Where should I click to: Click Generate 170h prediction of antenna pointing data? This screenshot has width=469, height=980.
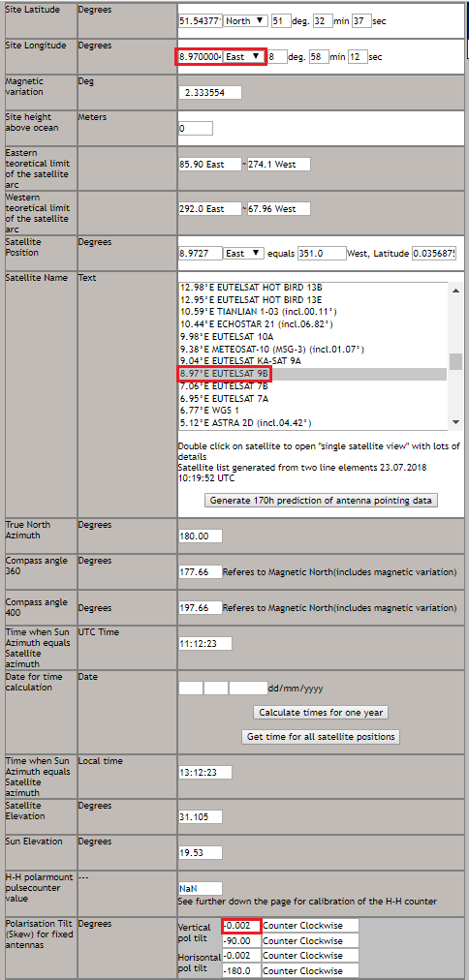pyautogui.click(x=321, y=500)
